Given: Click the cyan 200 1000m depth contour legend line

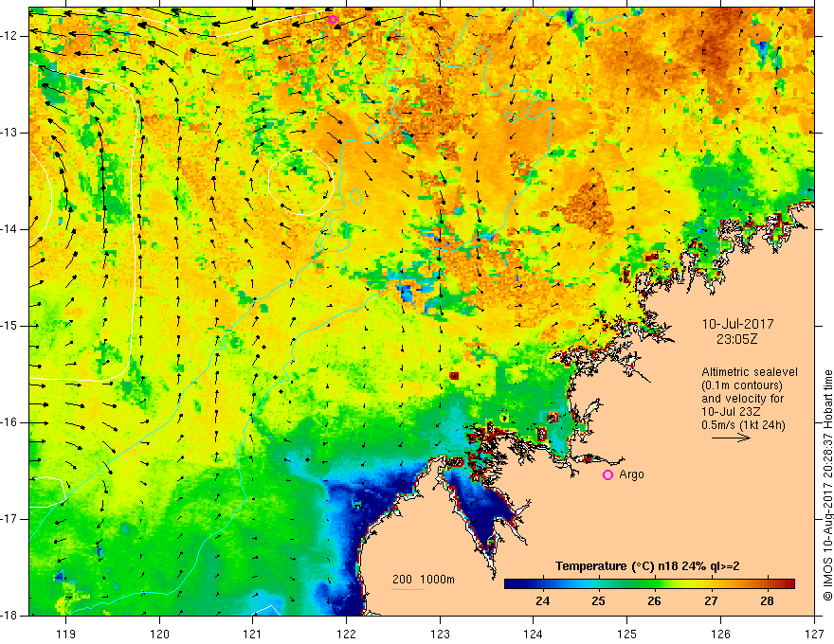Looking at the screenshot, I should coord(408,589).
